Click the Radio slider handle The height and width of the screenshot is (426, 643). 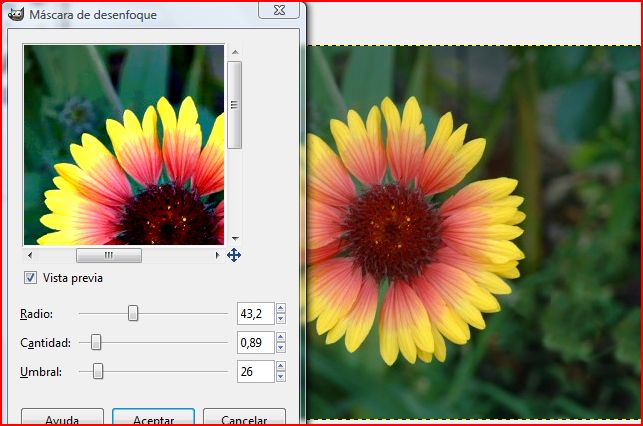[x=133, y=313]
